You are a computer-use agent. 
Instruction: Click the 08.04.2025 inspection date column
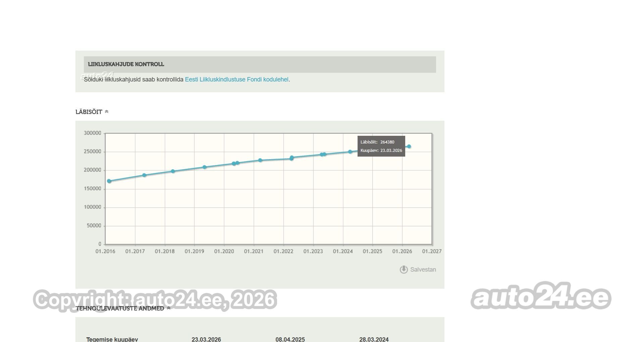point(290,339)
